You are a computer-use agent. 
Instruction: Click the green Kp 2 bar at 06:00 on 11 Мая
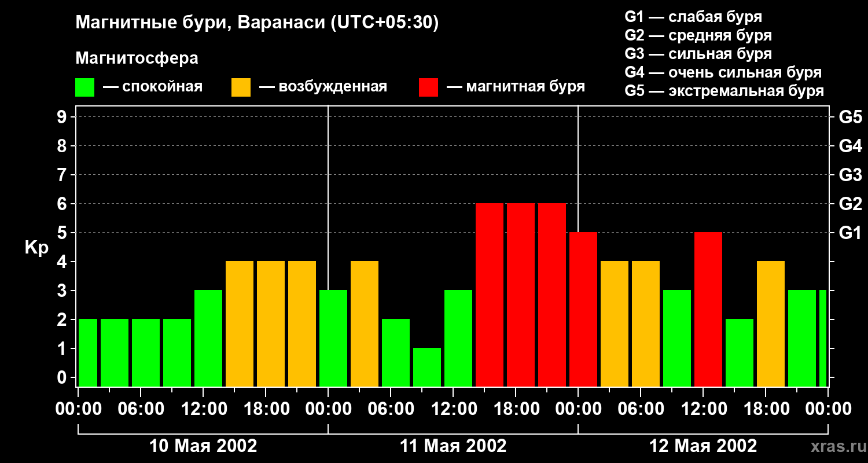tap(396, 352)
